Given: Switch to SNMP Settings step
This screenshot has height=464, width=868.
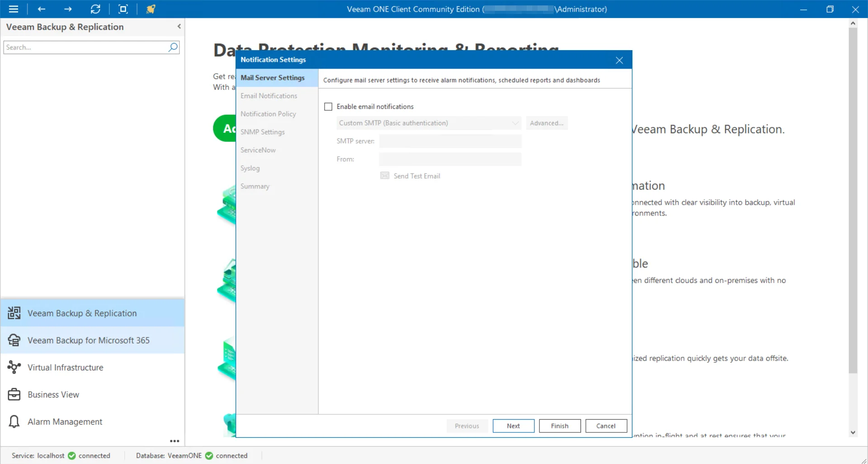Looking at the screenshot, I should point(262,132).
